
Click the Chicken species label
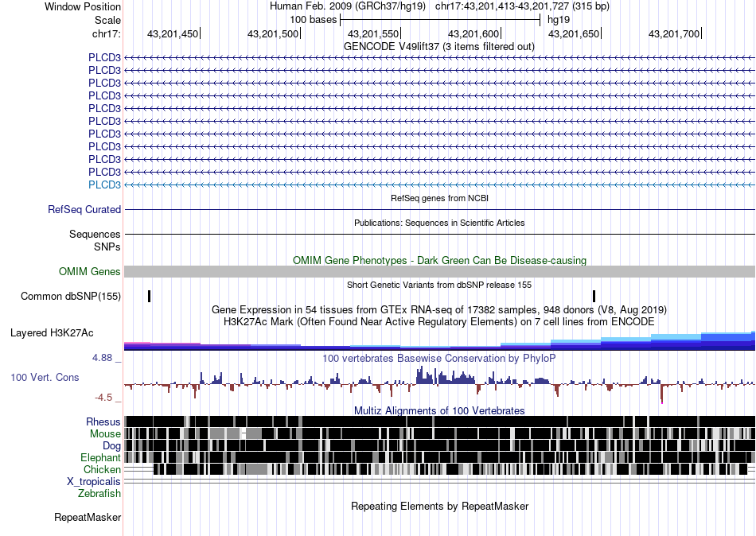point(102,469)
